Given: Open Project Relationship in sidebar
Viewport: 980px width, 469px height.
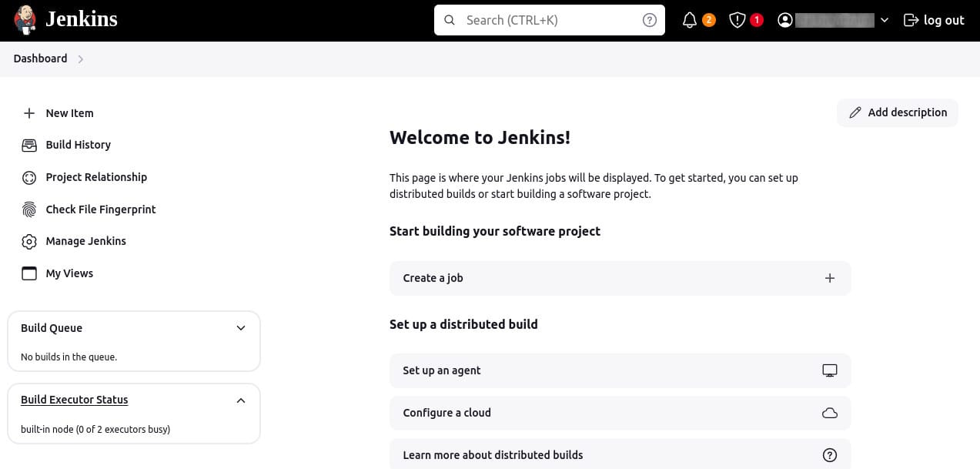Looking at the screenshot, I should point(96,177).
